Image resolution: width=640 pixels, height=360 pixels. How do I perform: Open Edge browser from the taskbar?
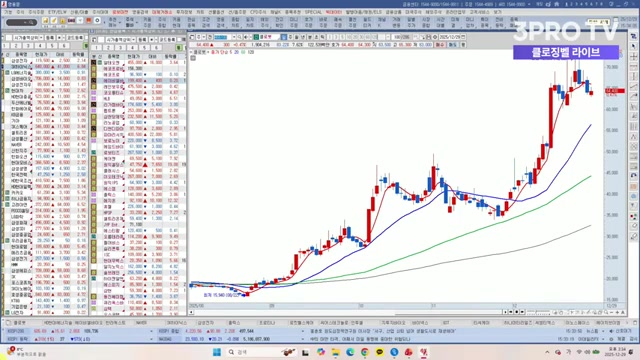click(350, 352)
